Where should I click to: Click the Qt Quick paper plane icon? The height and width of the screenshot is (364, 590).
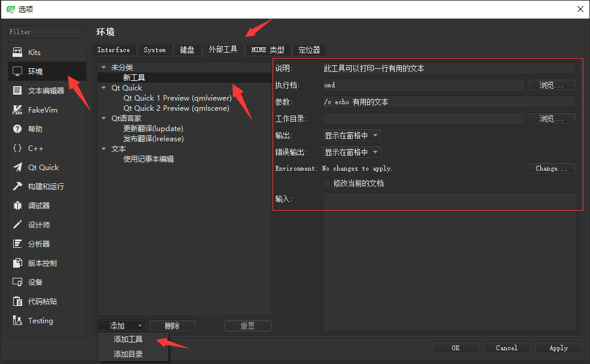17,168
